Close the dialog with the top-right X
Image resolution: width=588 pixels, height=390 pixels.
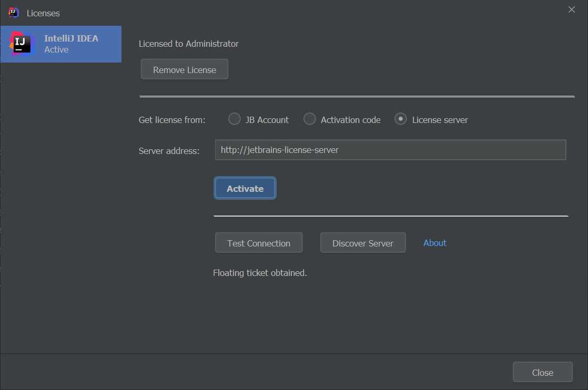point(572,9)
